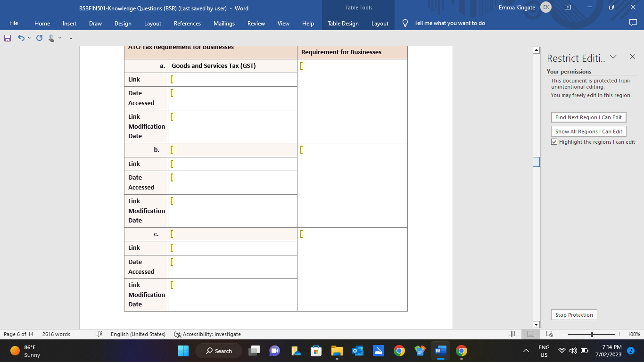This screenshot has height=362, width=644.
Task: Open the undo history dropdown arrow
Action: pyautogui.click(x=29, y=38)
